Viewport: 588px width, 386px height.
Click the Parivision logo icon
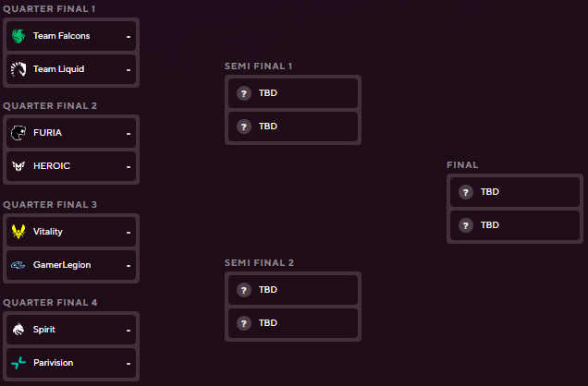(x=18, y=363)
